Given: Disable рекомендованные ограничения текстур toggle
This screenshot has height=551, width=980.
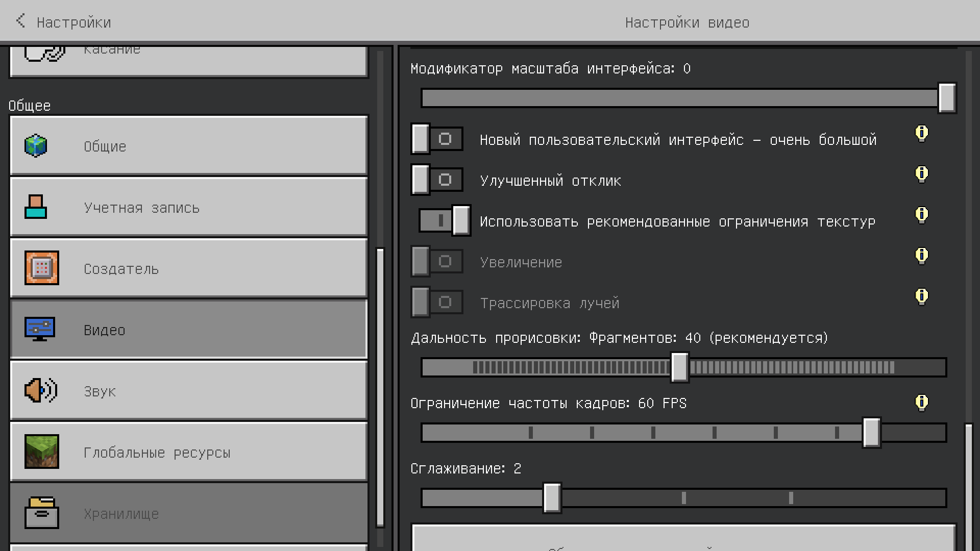Looking at the screenshot, I should pyautogui.click(x=445, y=220).
